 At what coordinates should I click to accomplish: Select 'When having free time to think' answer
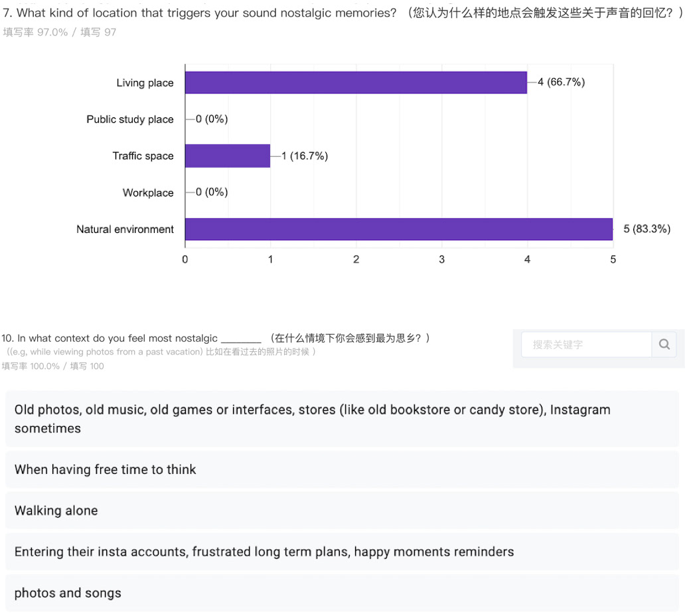(x=342, y=469)
